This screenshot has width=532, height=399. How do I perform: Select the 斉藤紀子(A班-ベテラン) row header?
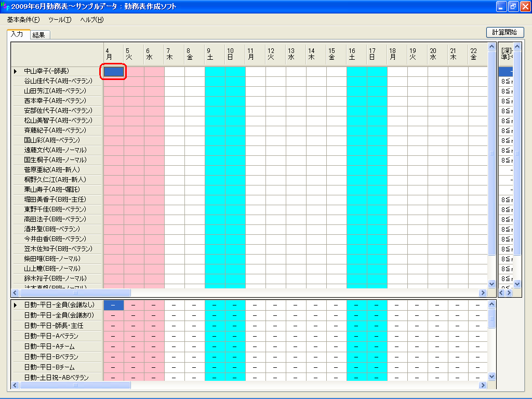point(57,130)
